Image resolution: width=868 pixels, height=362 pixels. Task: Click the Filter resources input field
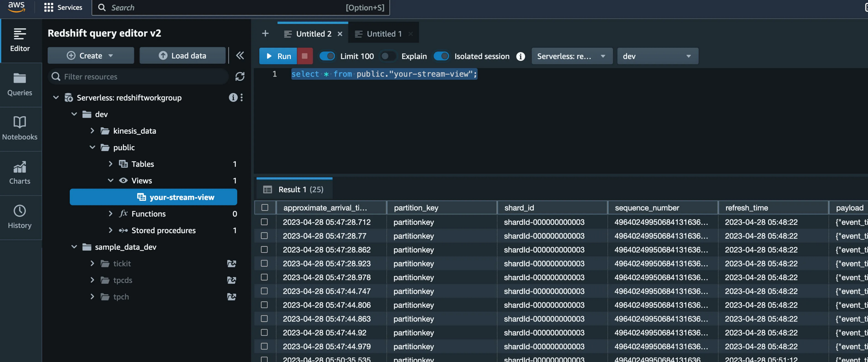click(x=141, y=77)
